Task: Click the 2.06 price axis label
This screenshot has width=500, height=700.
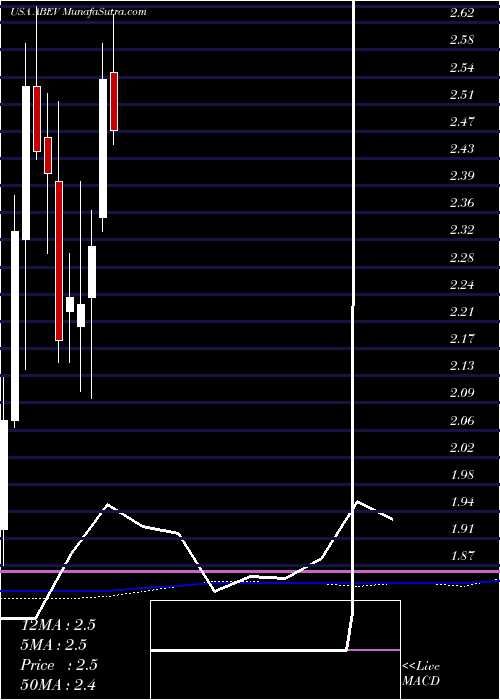Action: click(462, 421)
